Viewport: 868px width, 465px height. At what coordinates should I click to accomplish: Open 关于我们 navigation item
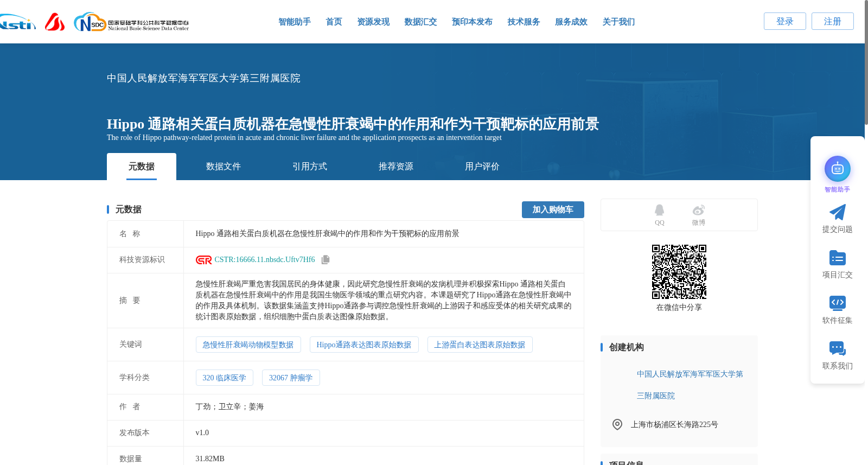click(x=618, y=22)
